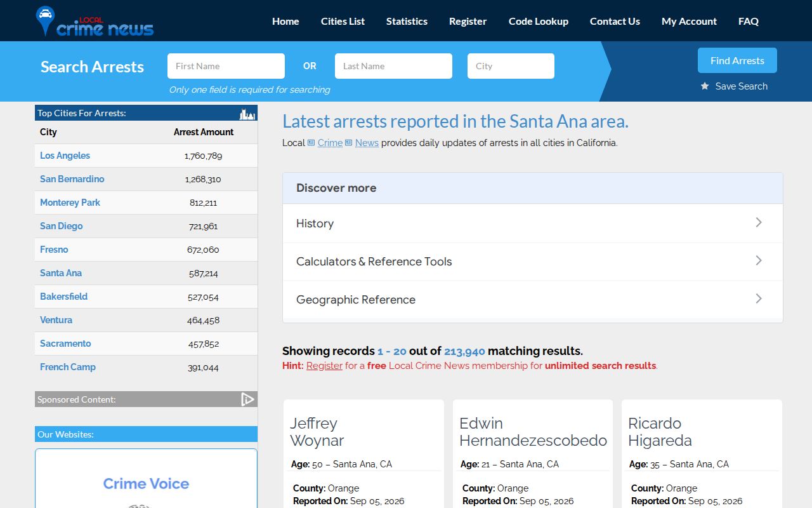Open Monterey Park arrests link
The height and width of the screenshot is (508, 812).
pos(70,203)
